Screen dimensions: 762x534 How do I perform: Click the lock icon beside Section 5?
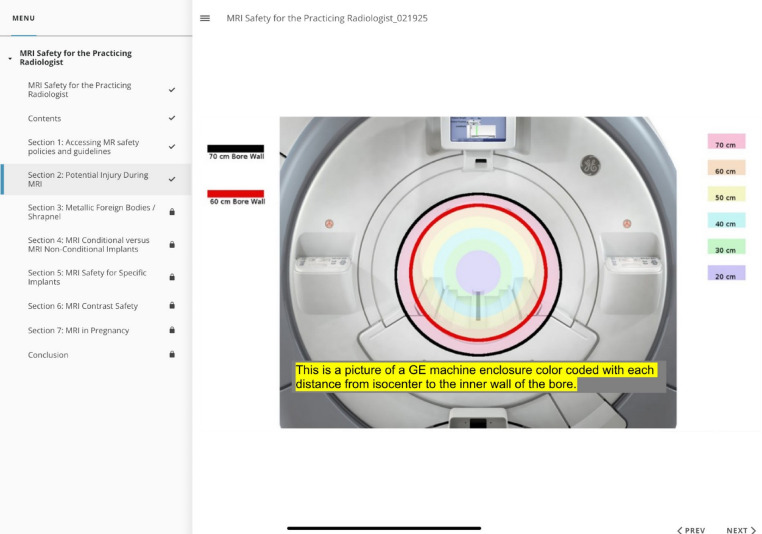[172, 277]
